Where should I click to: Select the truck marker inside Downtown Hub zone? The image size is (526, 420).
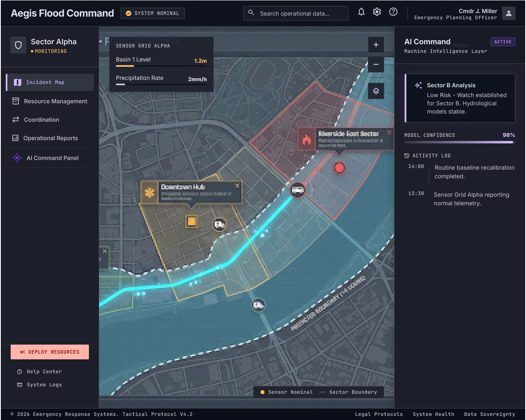220,225
